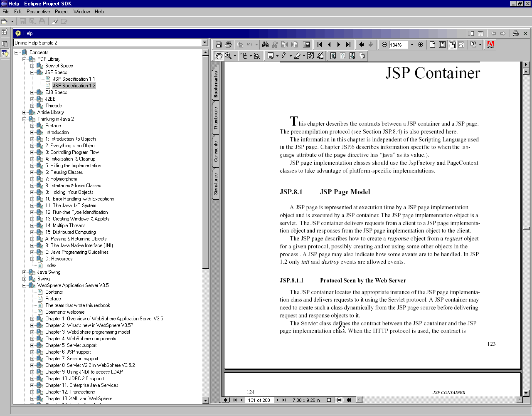
Task: Click the Go to Previous View arrow
Action: [x=361, y=45]
